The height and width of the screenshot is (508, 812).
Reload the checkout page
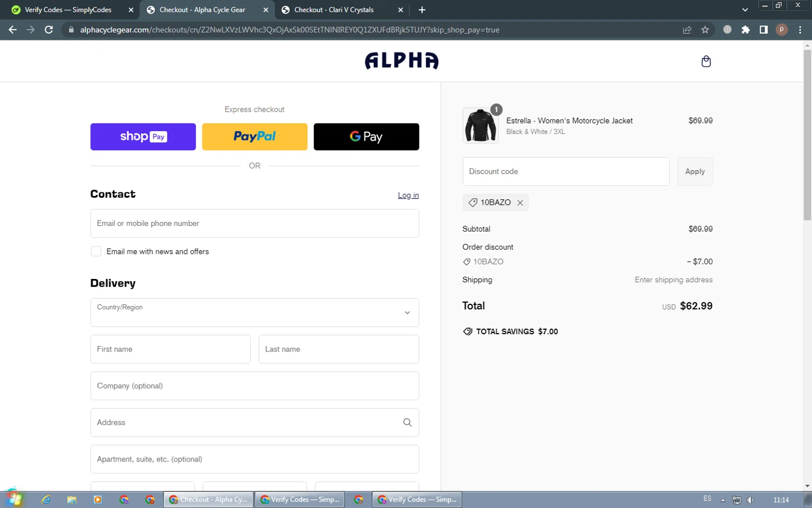(49, 30)
